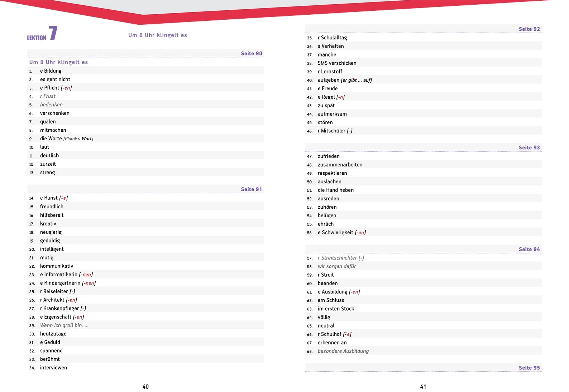Click the entry 'im ersten Stock'
Viewport: 569px width, 392px height.
[x=336, y=309]
